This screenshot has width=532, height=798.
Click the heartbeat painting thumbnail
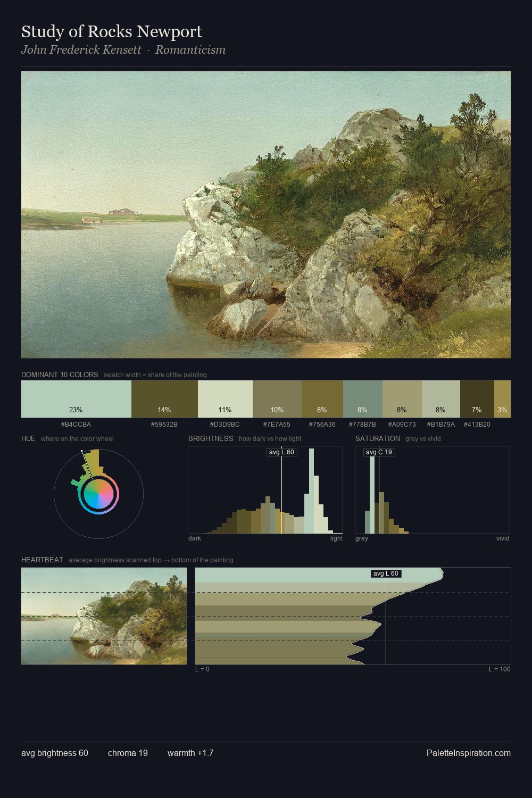[x=104, y=616]
